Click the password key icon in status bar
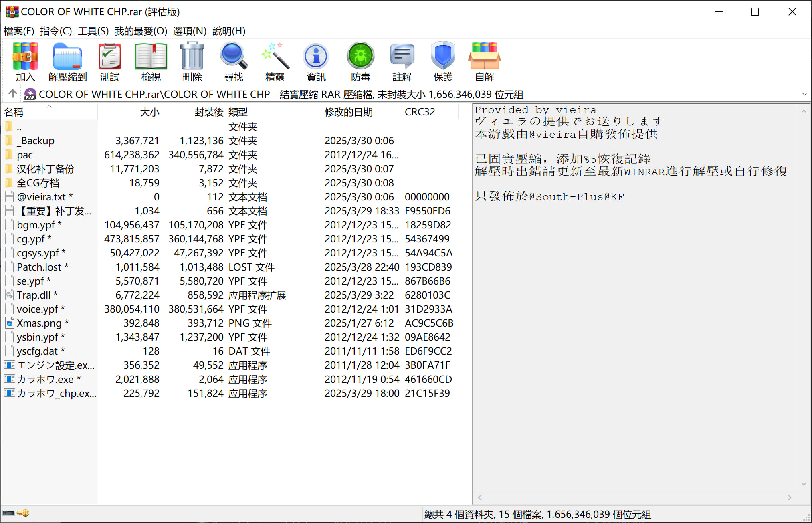This screenshot has width=812, height=523. (x=23, y=513)
